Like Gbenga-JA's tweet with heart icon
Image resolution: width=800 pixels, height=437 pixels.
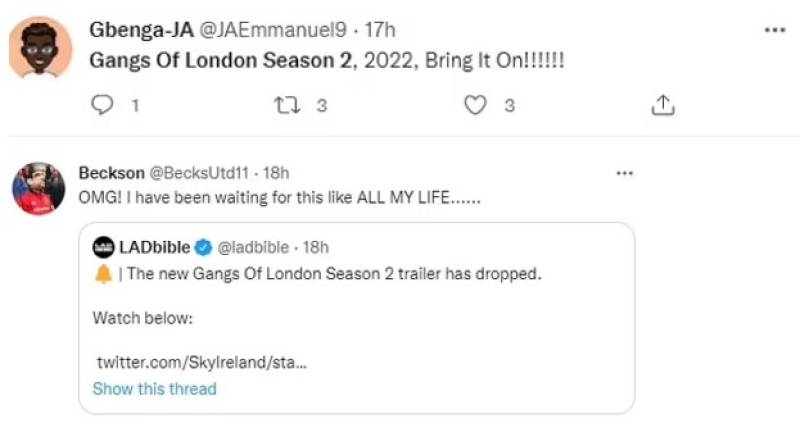coord(476,105)
